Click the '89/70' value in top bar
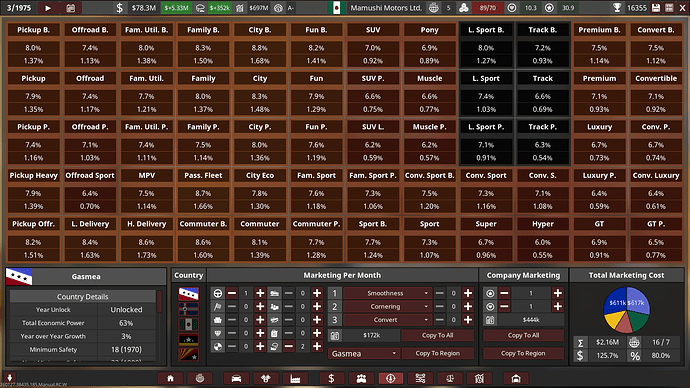 (487, 7)
